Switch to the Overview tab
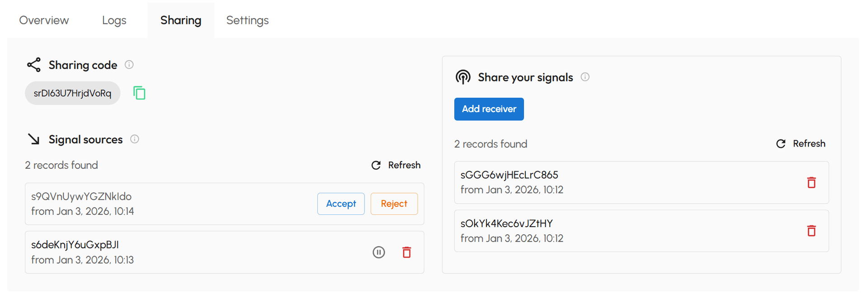868x299 pixels. [43, 20]
